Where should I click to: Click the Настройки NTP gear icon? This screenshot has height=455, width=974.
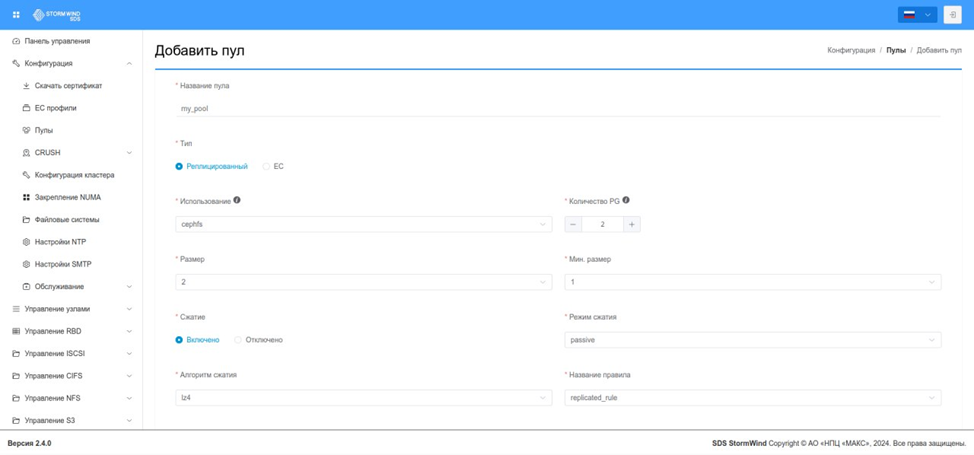(26, 242)
